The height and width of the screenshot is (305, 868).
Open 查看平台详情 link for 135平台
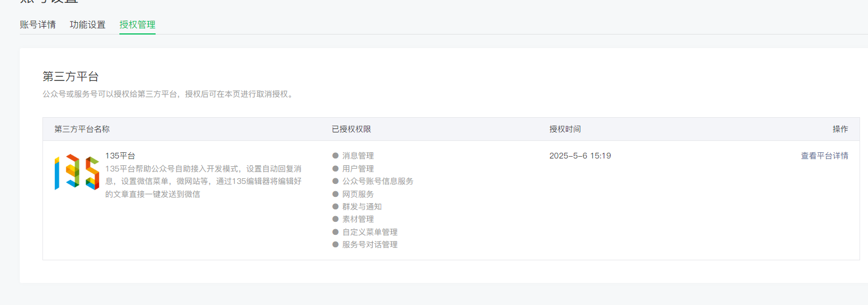click(824, 156)
